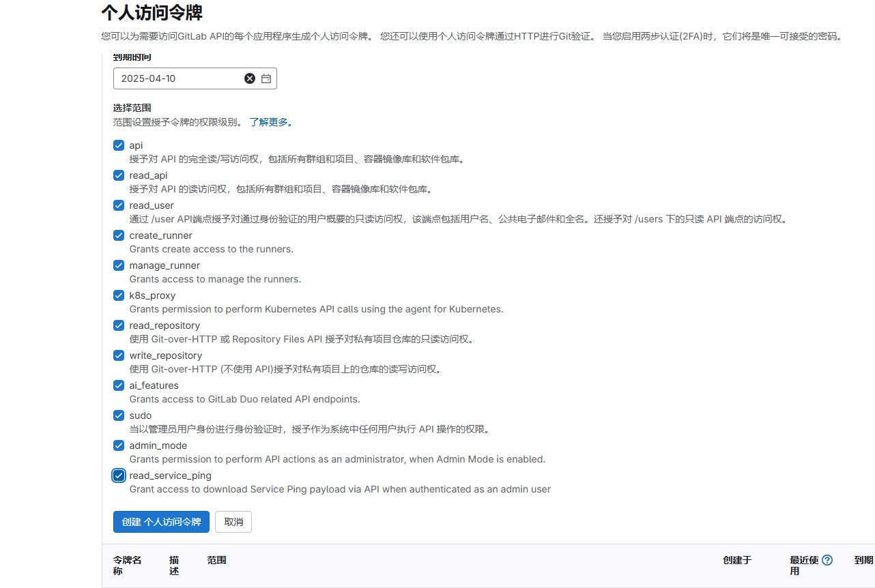Image resolution: width=875 pixels, height=588 pixels.
Task: Open the calendar date picker icon
Action: 266,78
